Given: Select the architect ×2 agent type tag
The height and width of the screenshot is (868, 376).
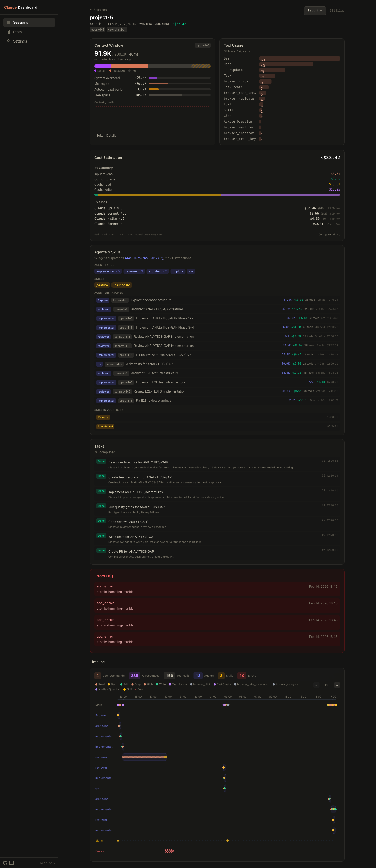Looking at the screenshot, I should click(x=157, y=271).
